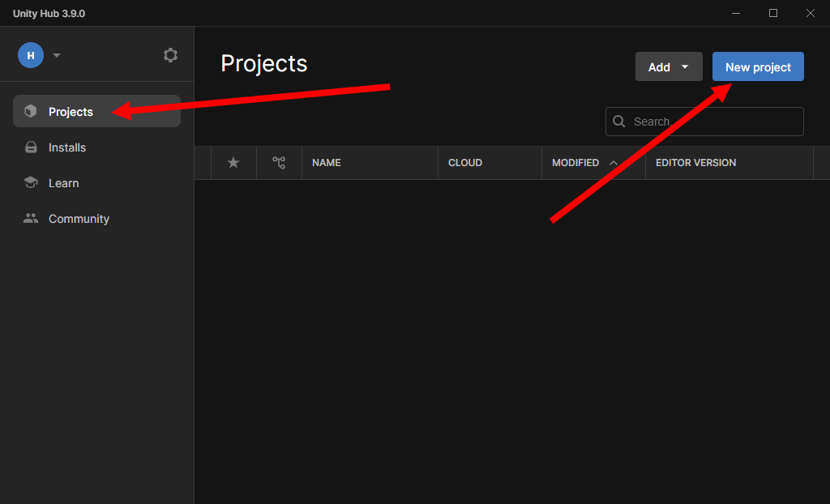Minimize the Unity Hub window
The height and width of the screenshot is (504, 830).
[736, 13]
